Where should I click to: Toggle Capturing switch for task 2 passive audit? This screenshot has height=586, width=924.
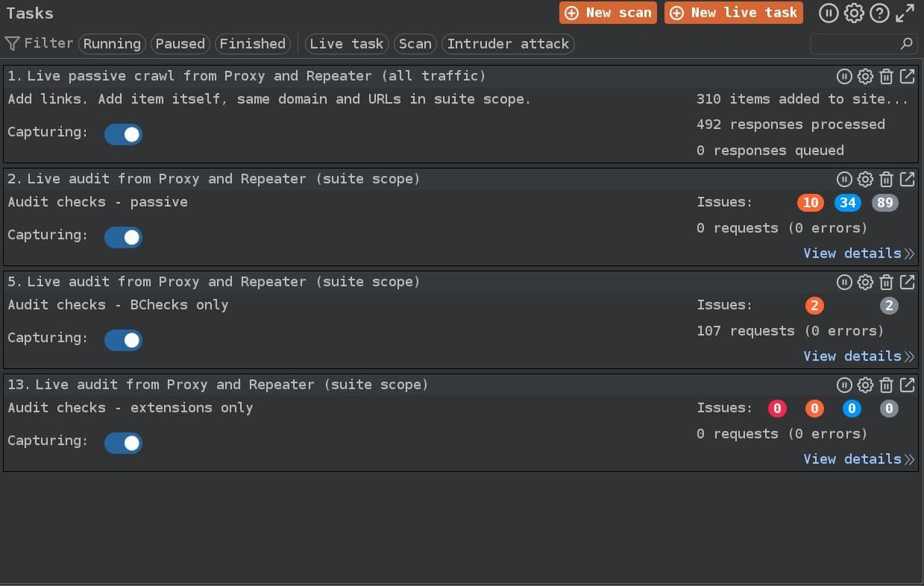point(123,237)
